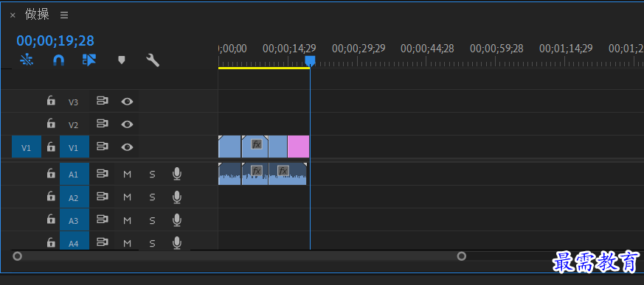Toggle lock on track A1
This screenshot has width=644, height=285.
tap(51, 174)
